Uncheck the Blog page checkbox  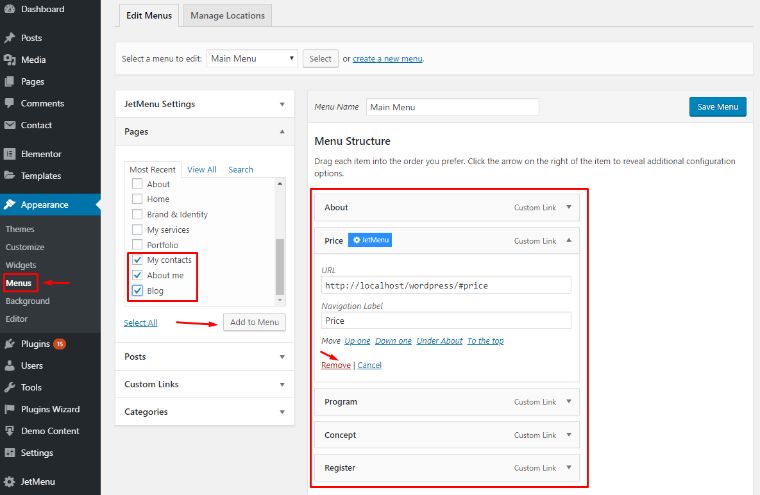coord(138,291)
